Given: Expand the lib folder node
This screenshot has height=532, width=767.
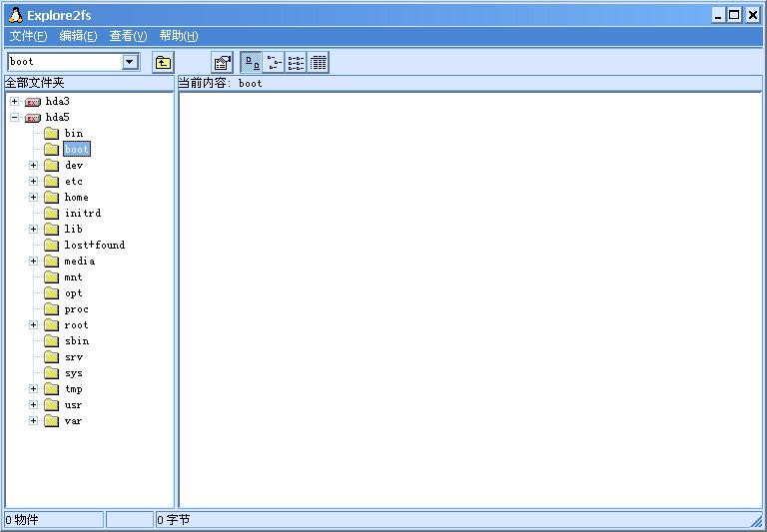Looking at the screenshot, I should pyautogui.click(x=33, y=229).
